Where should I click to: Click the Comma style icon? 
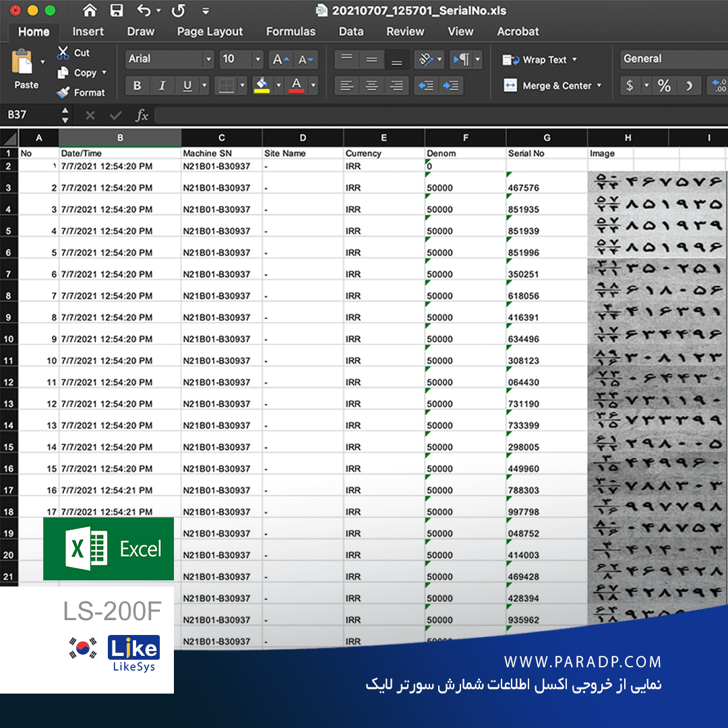[689, 86]
